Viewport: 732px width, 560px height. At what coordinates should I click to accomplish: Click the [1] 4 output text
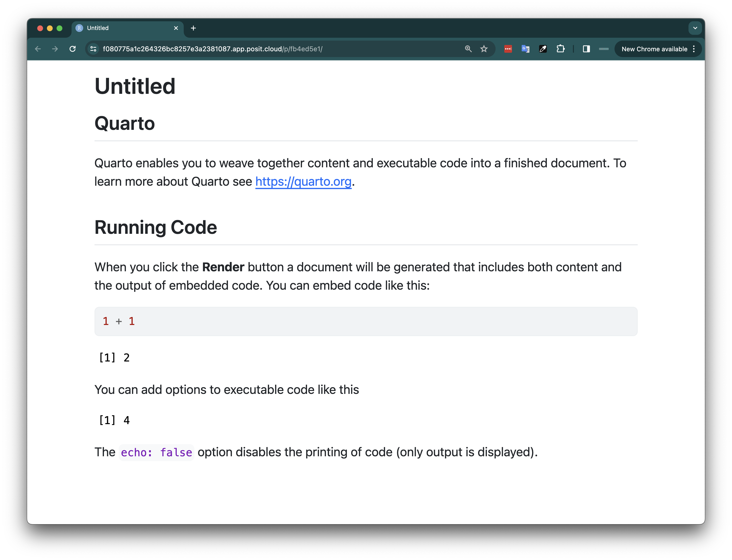[x=114, y=420]
